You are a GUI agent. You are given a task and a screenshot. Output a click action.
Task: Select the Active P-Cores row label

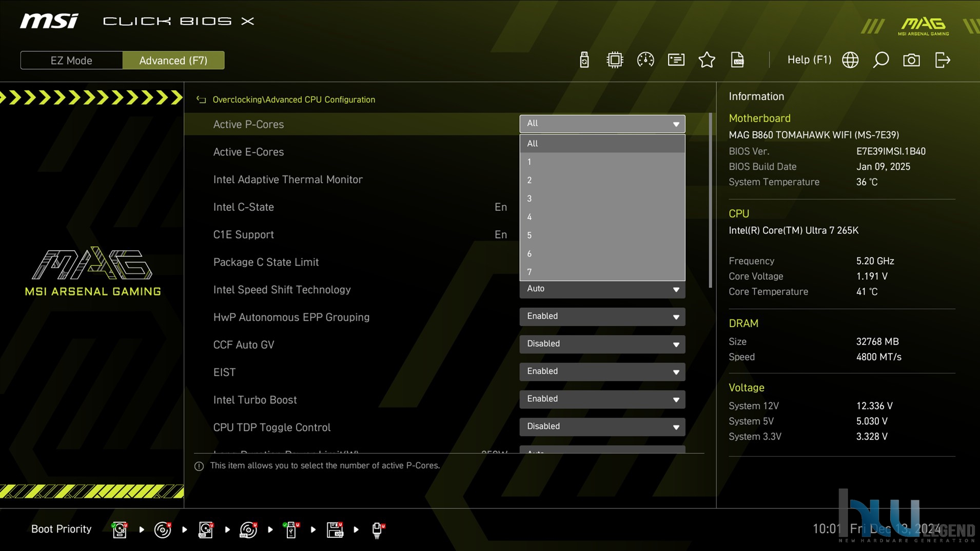(x=248, y=124)
